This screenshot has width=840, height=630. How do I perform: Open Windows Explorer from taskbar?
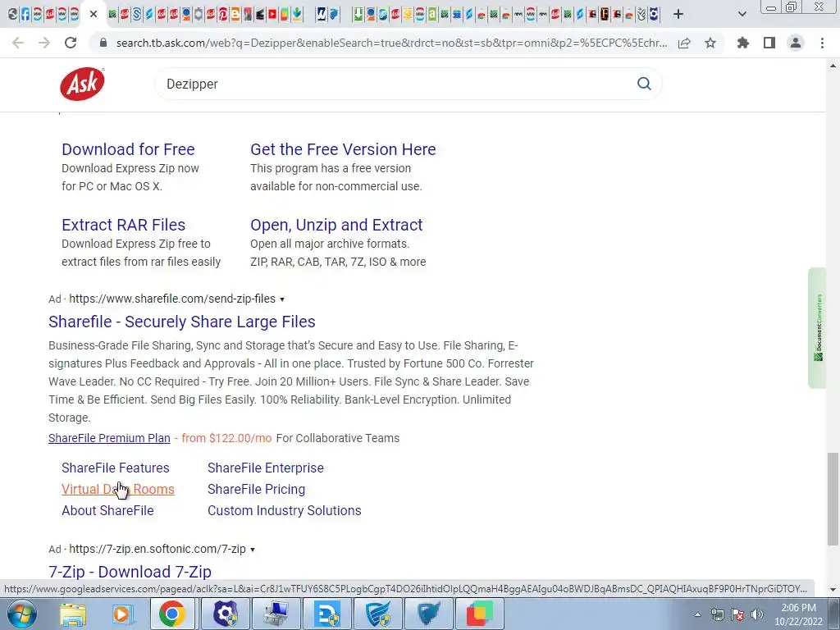click(x=73, y=614)
